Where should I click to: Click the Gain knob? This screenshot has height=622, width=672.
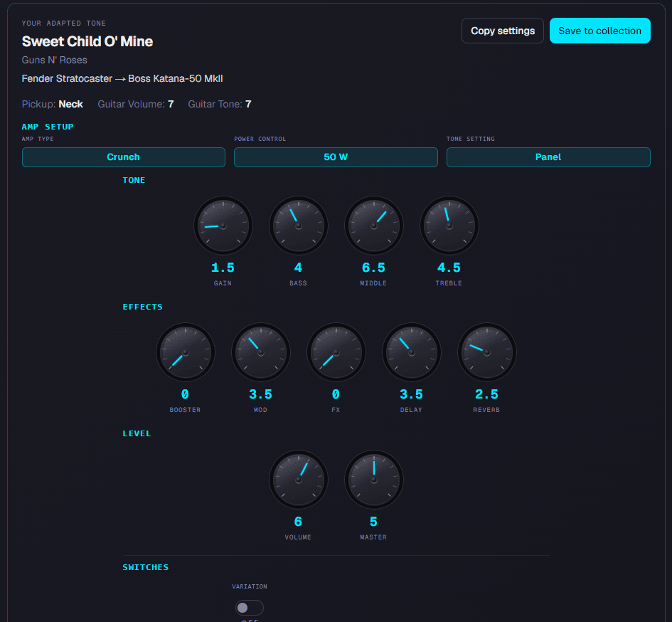click(223, 226)
